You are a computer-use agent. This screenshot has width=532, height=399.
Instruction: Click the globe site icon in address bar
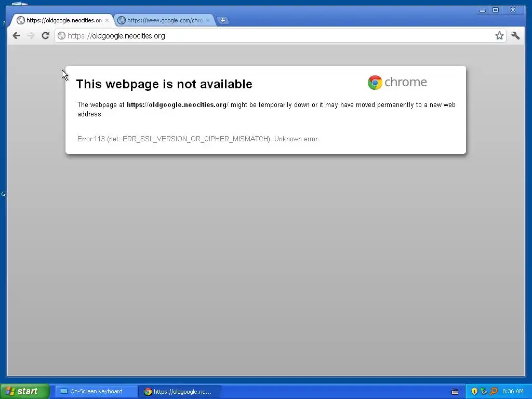click(61, 36)
